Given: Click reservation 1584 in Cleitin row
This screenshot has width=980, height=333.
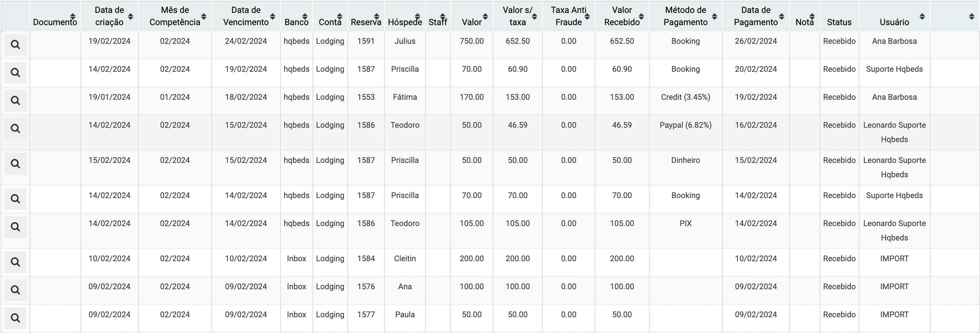Looking at the screenshot, I should tap(366, 259).
